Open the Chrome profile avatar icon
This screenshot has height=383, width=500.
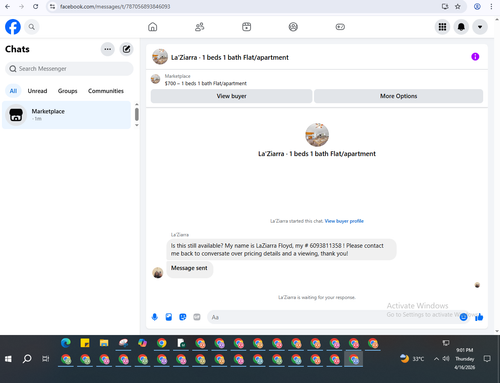pyautogui.click(x=477, y=6)
